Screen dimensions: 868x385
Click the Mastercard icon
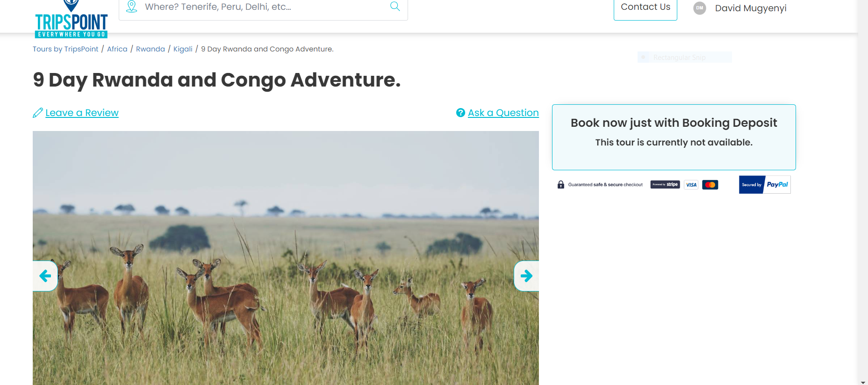[710, 185]
